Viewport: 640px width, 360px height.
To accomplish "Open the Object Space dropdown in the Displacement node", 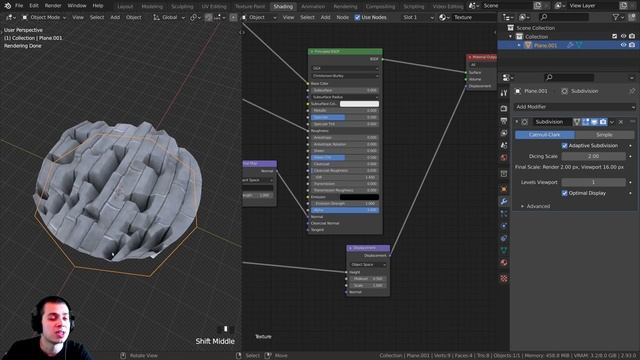I will [x=368, y=264].
